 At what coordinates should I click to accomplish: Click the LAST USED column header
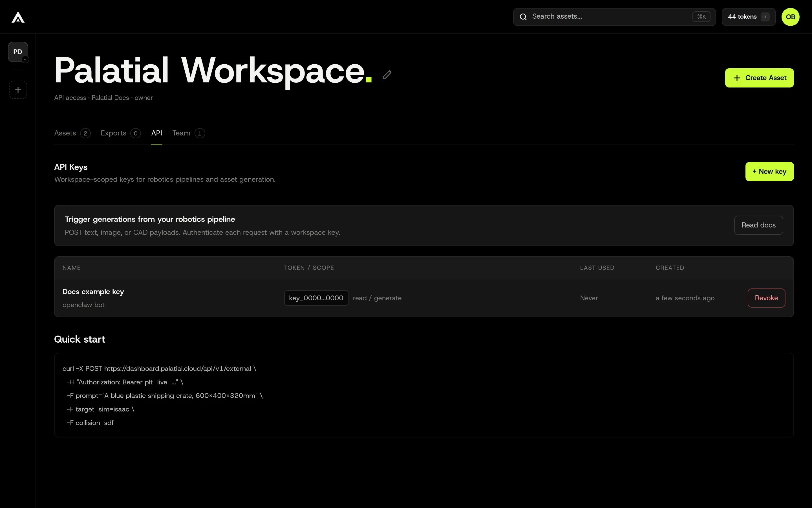(x=597, y=268)
